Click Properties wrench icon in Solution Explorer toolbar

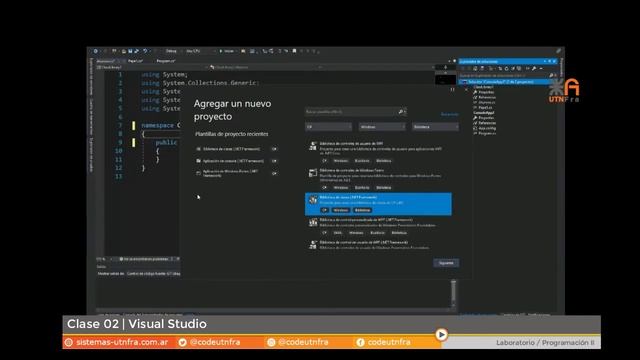534,69
